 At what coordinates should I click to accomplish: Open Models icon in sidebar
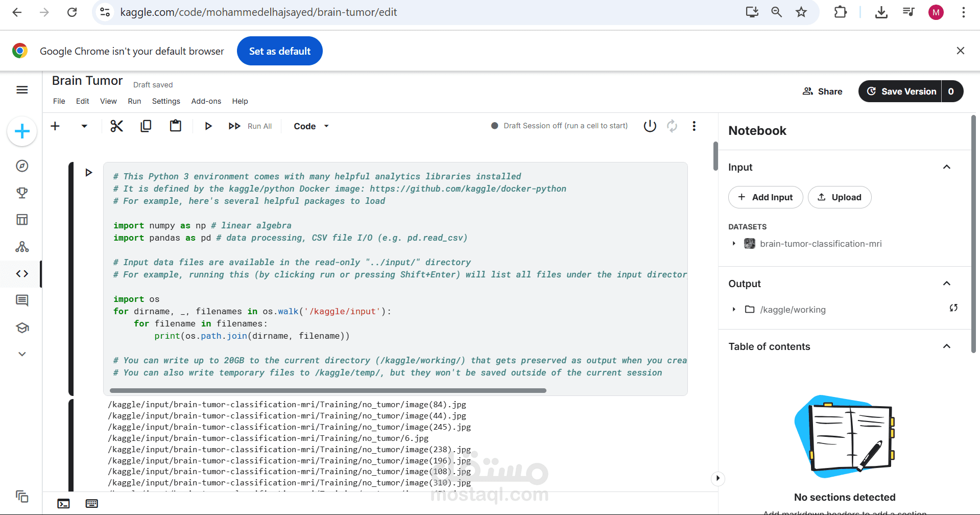[x=22, y=247]
